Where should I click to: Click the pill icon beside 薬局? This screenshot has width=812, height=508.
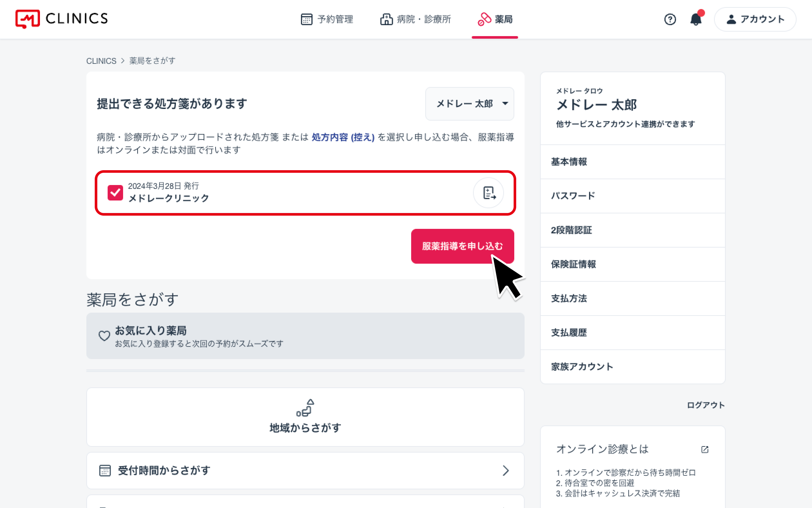(484, 19)
